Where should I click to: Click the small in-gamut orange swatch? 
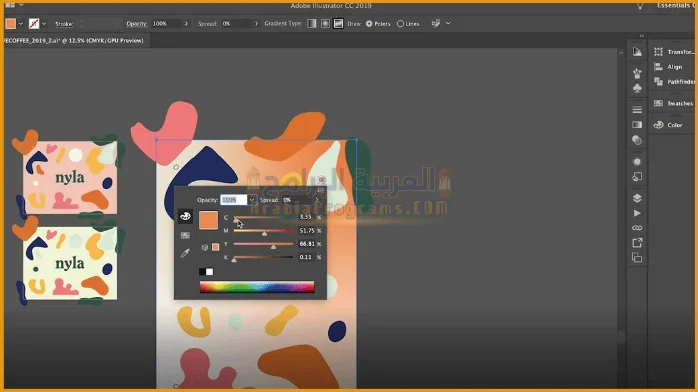tap(215, 247)
